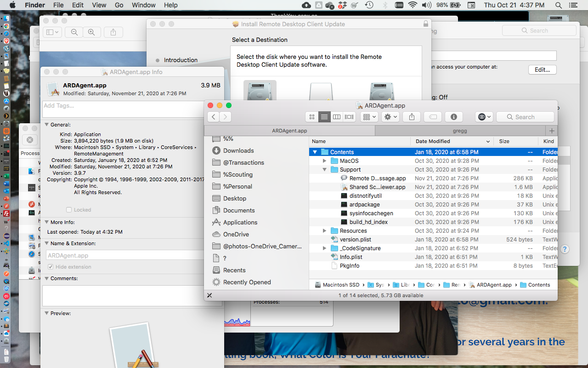
Task: Collapse the Contents folder in the file list
Action: (x=314, y=151)
